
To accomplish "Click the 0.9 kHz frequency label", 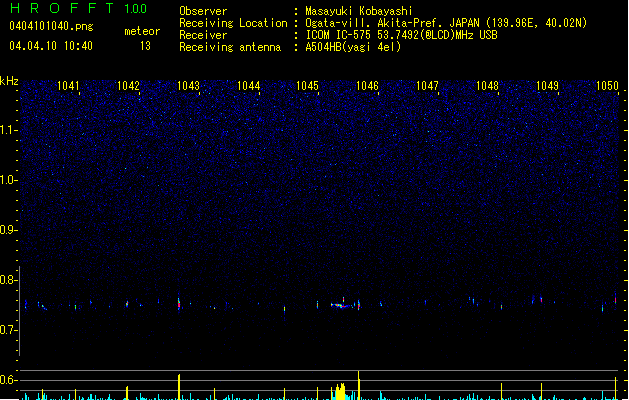I will tap(8, 230).
